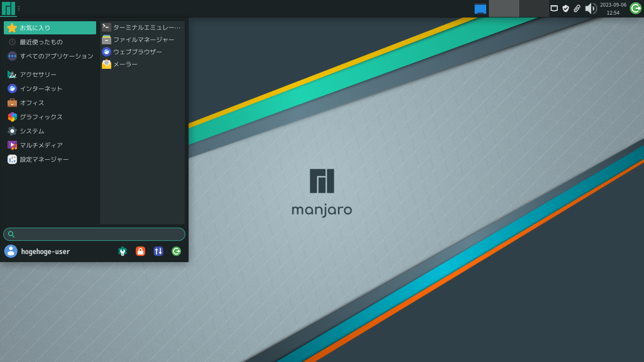The width and height of the screenshot is (644, 362).
Task: Launch ターミナルエミュレーター from favorites
Action: (142, 27)
